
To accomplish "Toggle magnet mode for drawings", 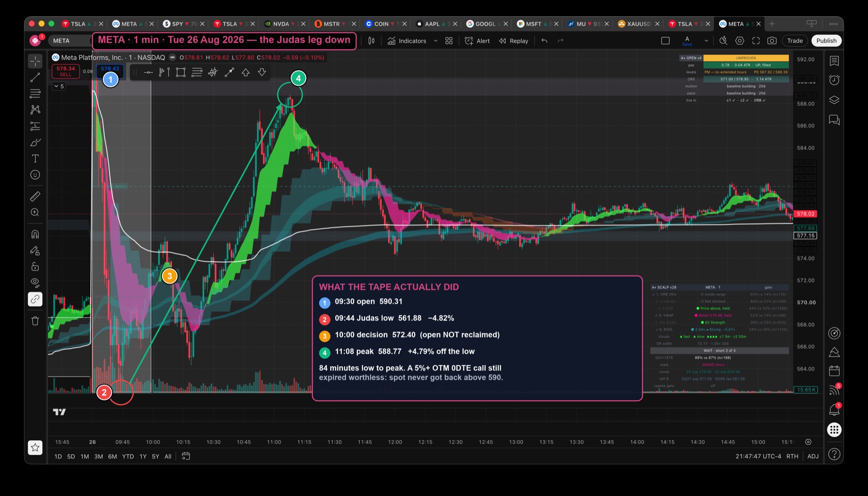I will 35,234.
